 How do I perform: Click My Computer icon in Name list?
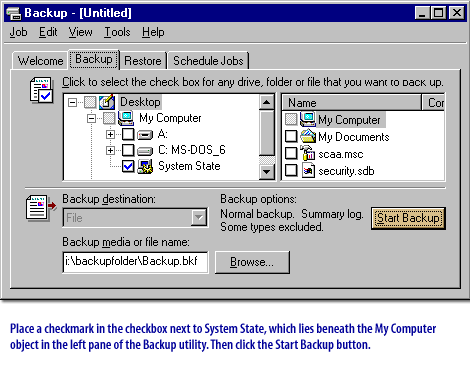click(307, 119)
